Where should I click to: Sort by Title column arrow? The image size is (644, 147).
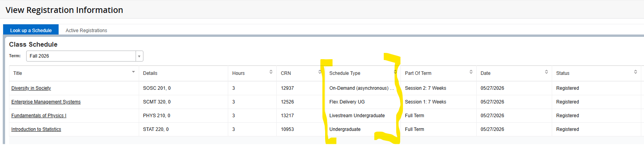[x=133, y=72]
